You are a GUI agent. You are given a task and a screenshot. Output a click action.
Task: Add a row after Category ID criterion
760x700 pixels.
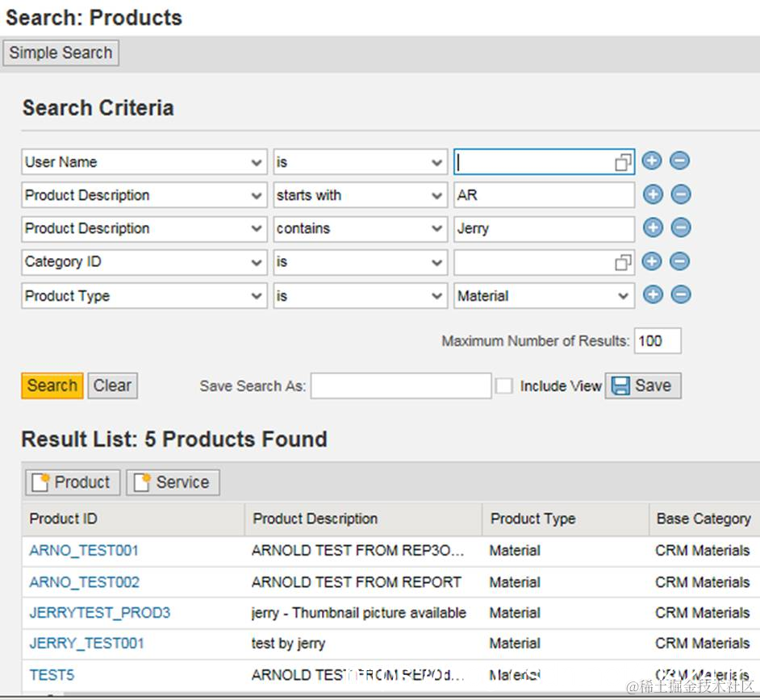[x=652, y=261]
